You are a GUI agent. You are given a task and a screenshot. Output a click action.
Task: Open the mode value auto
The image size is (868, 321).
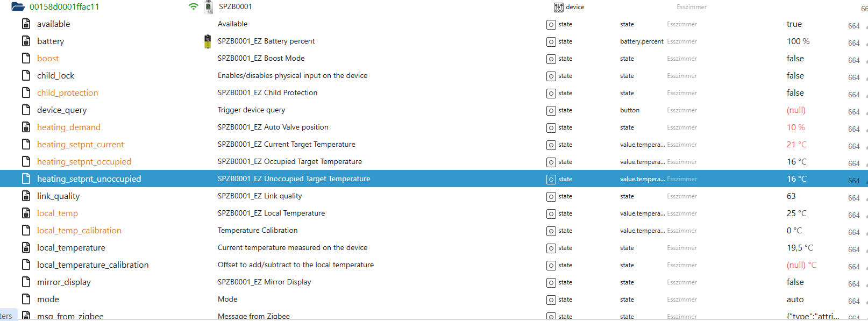(x=795, y=299)
